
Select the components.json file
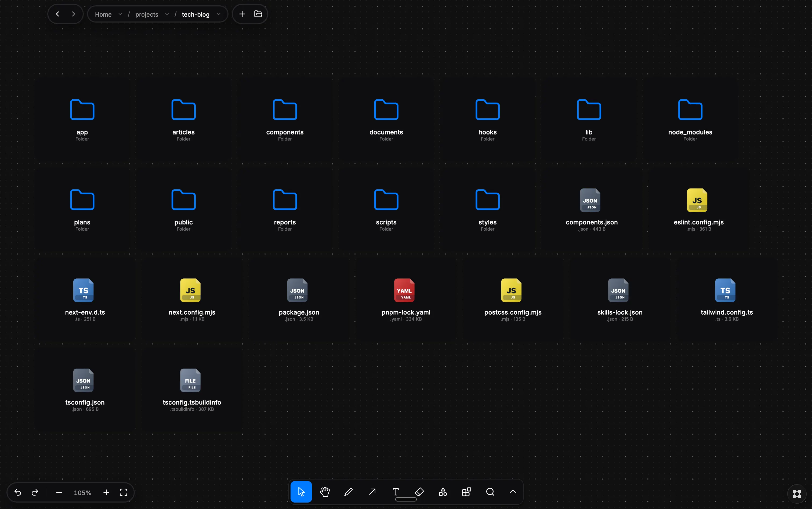click(592, 210)
